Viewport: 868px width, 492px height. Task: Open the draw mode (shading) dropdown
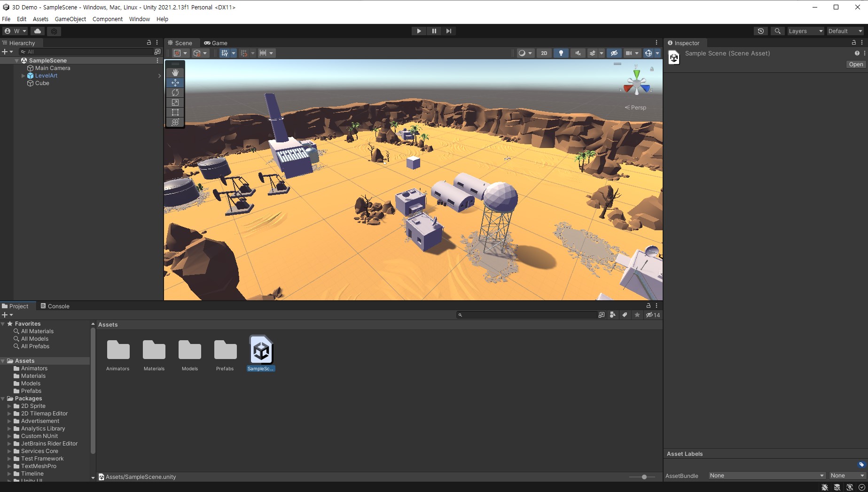coord(525,53)
